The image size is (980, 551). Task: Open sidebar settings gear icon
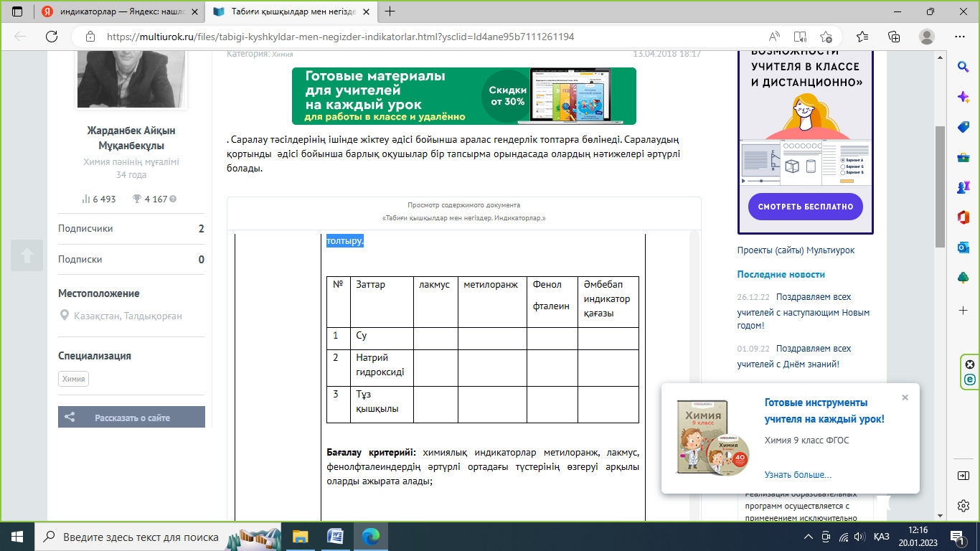963,506
